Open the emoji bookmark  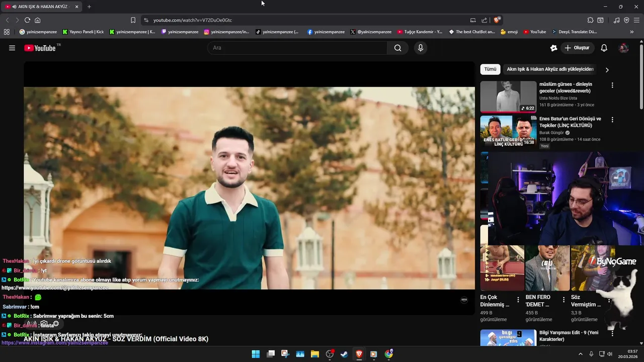[509, 32]
